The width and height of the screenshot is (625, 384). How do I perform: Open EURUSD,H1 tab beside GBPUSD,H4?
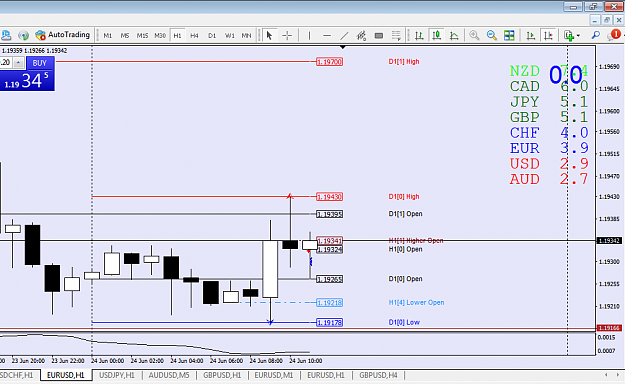[326, 375]
